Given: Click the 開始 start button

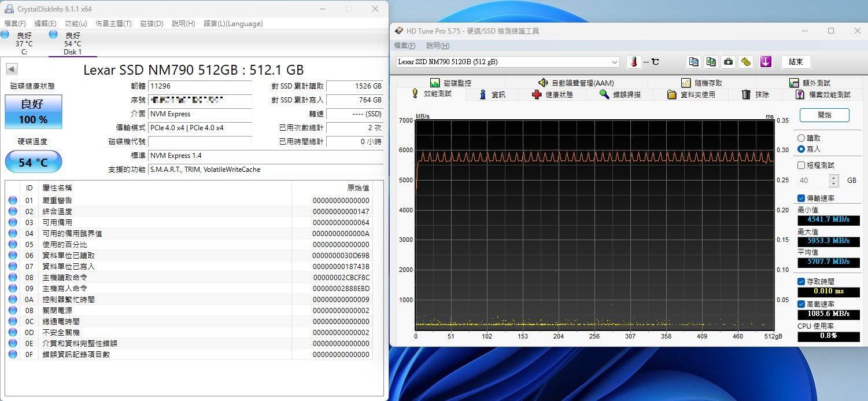Looking at the screenshot, I should [825, 115].
